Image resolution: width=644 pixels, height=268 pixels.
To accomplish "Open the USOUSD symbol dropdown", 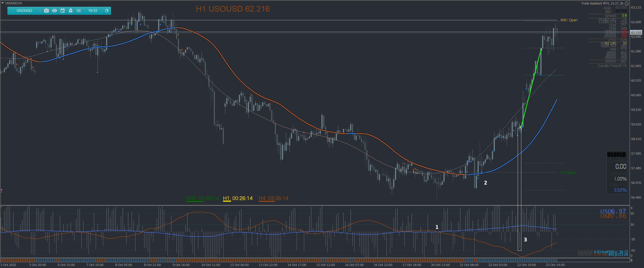I will click(x=29, y=11).
